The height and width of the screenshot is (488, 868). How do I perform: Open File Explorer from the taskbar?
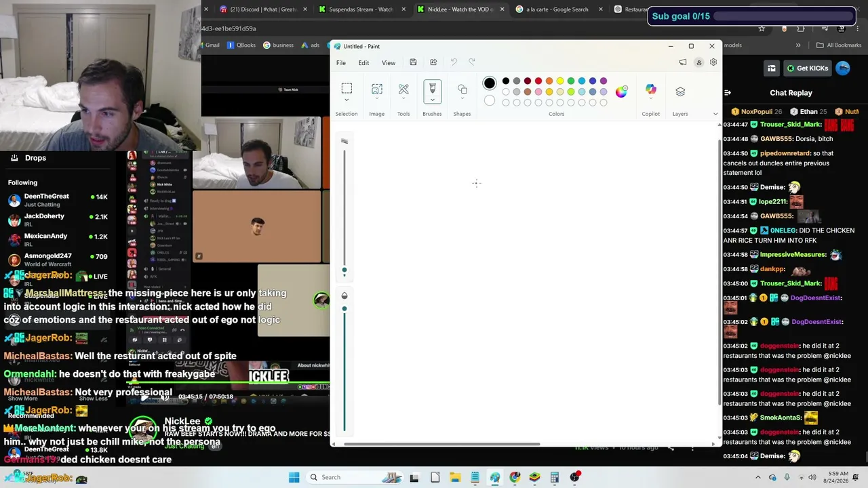[x=455, y=477]
